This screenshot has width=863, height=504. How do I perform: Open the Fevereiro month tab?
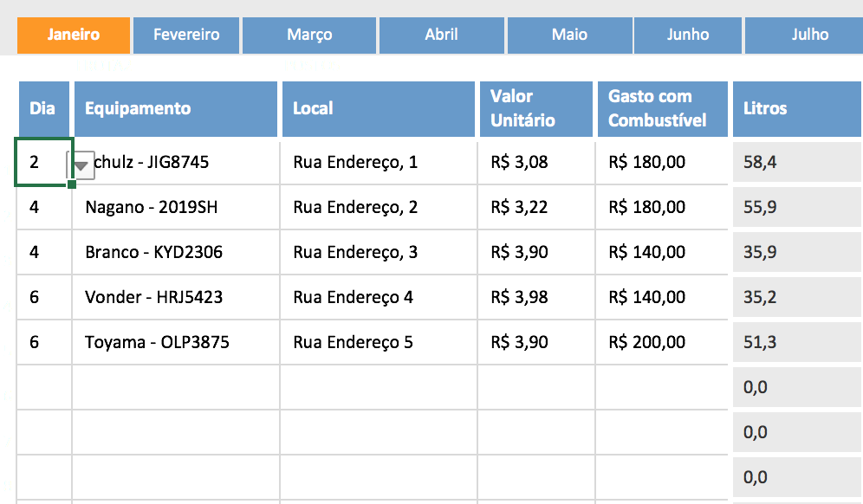tap(186, 36)
